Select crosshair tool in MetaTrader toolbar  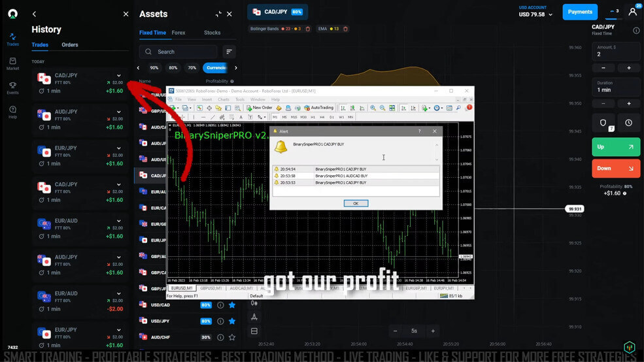point(209,108)
